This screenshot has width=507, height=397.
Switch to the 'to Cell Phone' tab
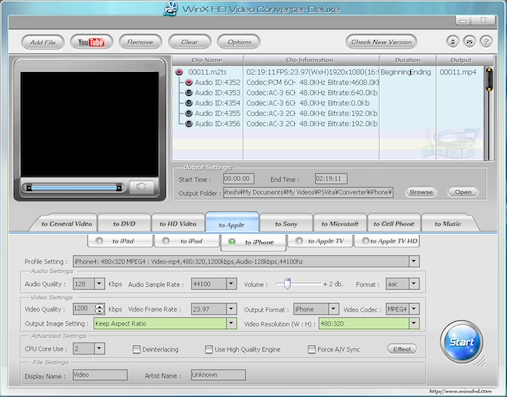click(x=394, y=224)
